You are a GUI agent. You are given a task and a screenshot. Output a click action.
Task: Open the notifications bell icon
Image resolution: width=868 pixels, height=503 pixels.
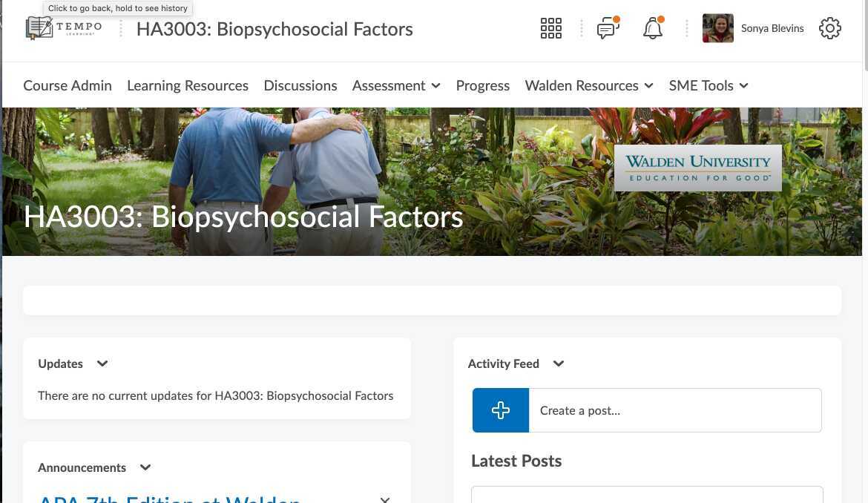pyautogui.click(x=653, y=27)
